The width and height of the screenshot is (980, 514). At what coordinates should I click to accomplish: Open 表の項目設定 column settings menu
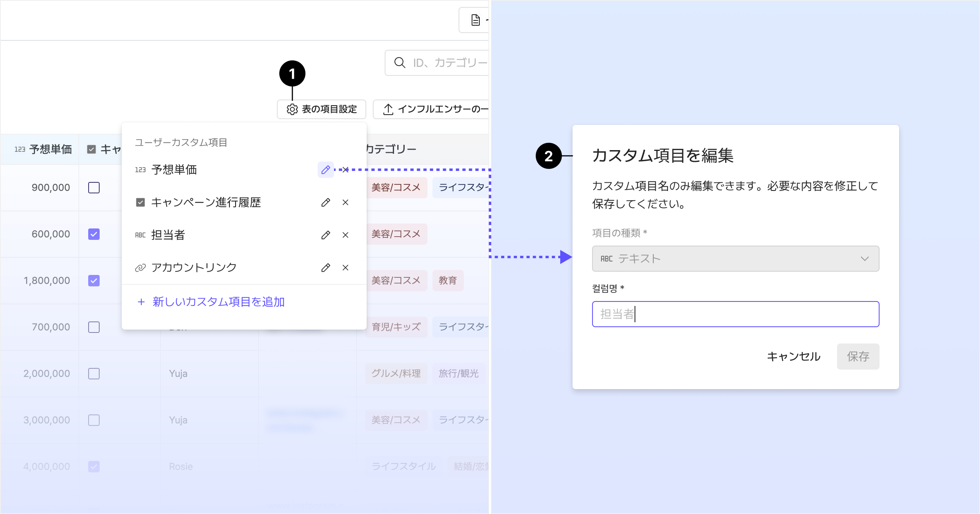coord(321,109)
